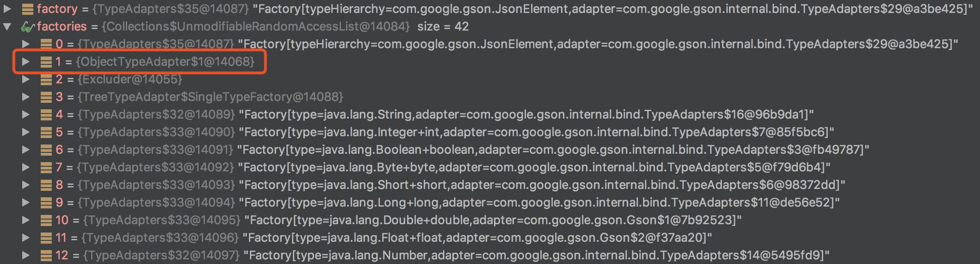Screen dimensions: 980x264
Task: Click the field icon of element 10
Action: 46,220
